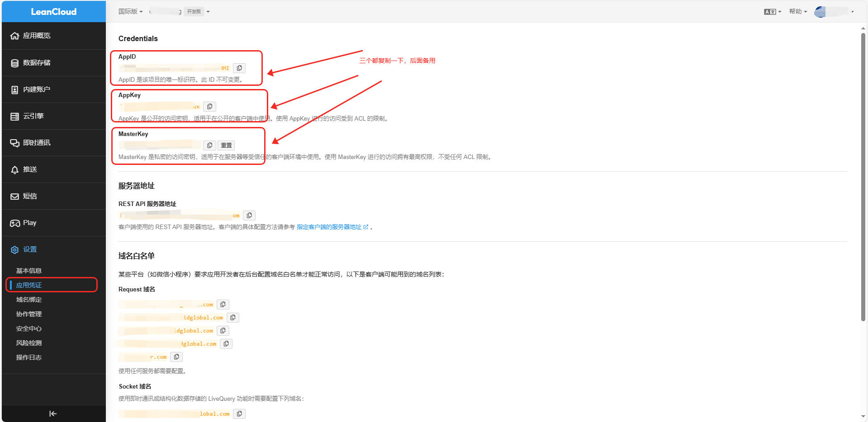This screenshot has width=868, height=422.
Task: Open 安全中心 settings page
Action: click(29, 328)
